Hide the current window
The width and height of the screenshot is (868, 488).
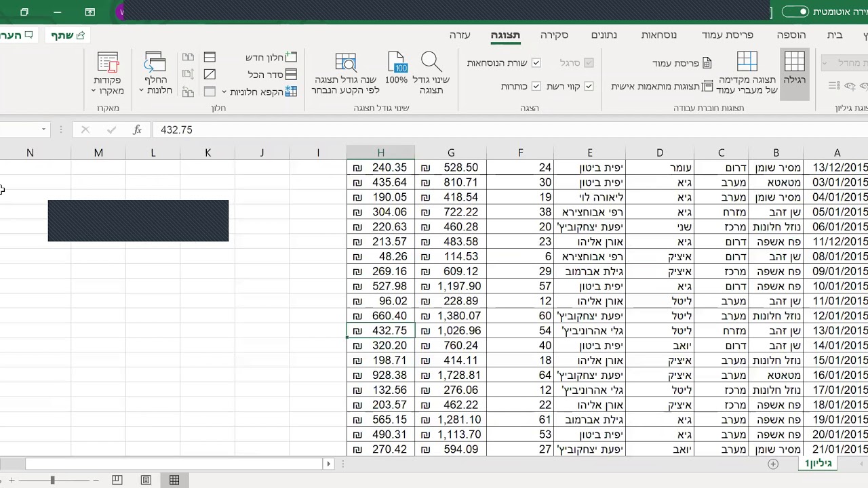coord(210,75)
